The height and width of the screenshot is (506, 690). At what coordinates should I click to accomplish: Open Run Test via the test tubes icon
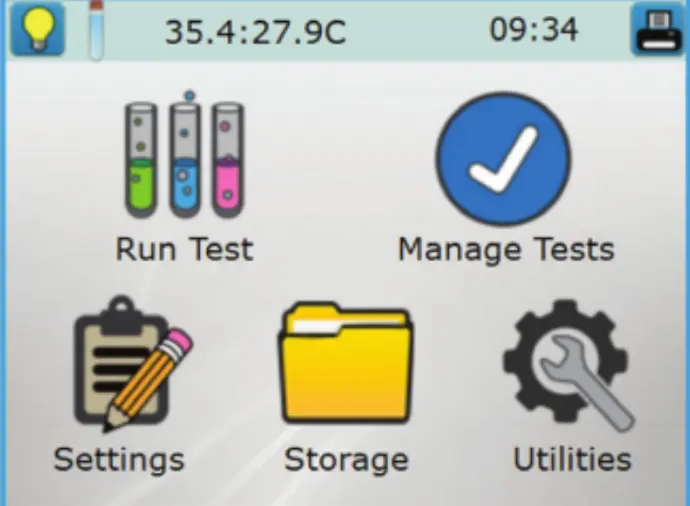point(184,155)
